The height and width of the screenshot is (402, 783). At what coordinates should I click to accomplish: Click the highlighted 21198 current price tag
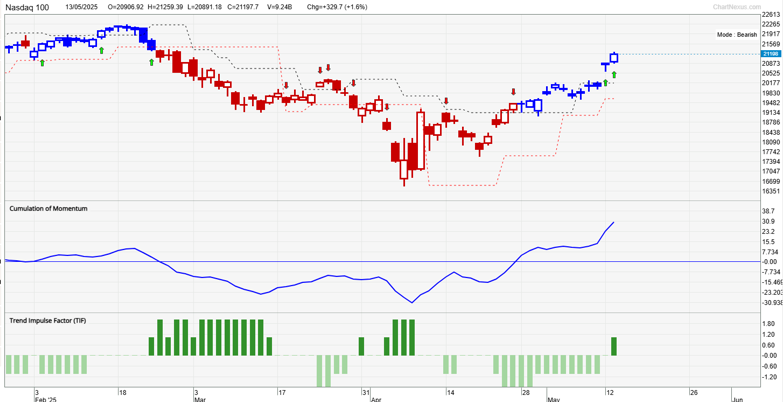coord(770,54)
